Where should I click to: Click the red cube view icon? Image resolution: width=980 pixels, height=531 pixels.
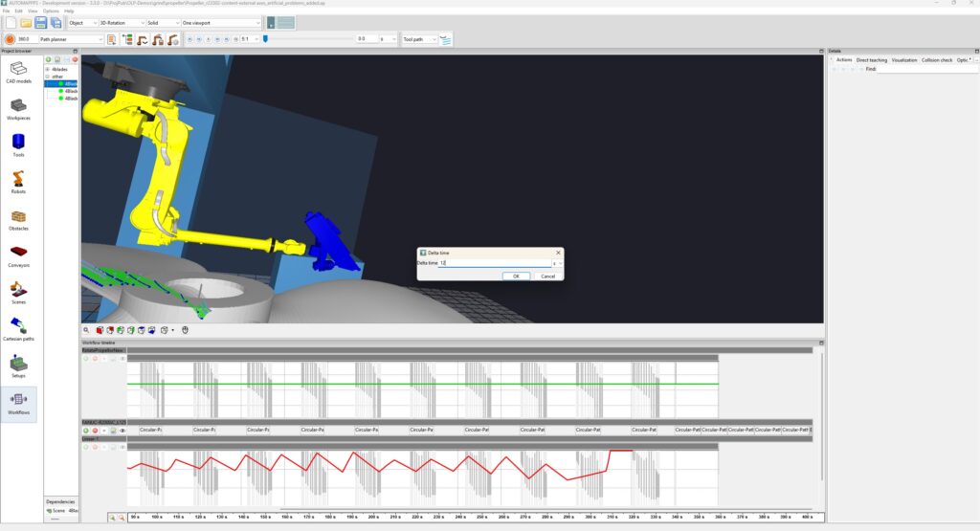pos(100,330)
